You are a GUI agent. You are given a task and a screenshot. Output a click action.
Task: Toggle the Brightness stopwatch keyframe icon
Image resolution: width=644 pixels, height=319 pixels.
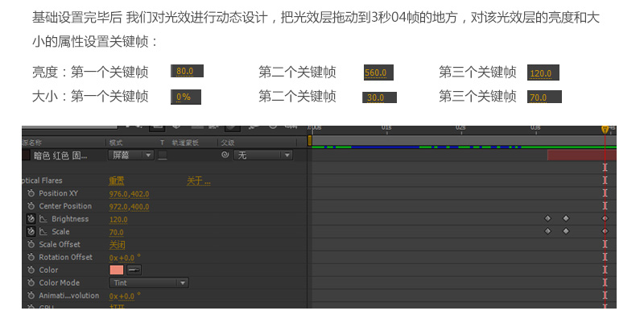tap(31, 219)
